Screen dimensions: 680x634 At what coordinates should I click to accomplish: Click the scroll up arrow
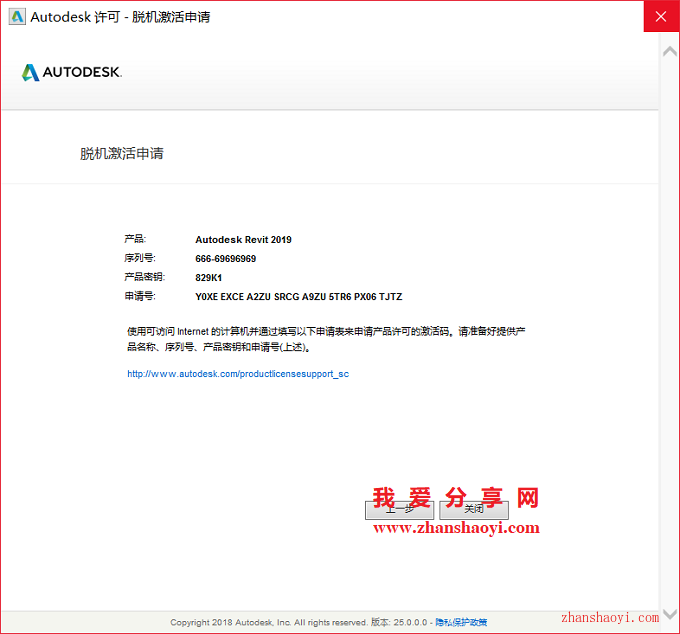coord(670,52)
